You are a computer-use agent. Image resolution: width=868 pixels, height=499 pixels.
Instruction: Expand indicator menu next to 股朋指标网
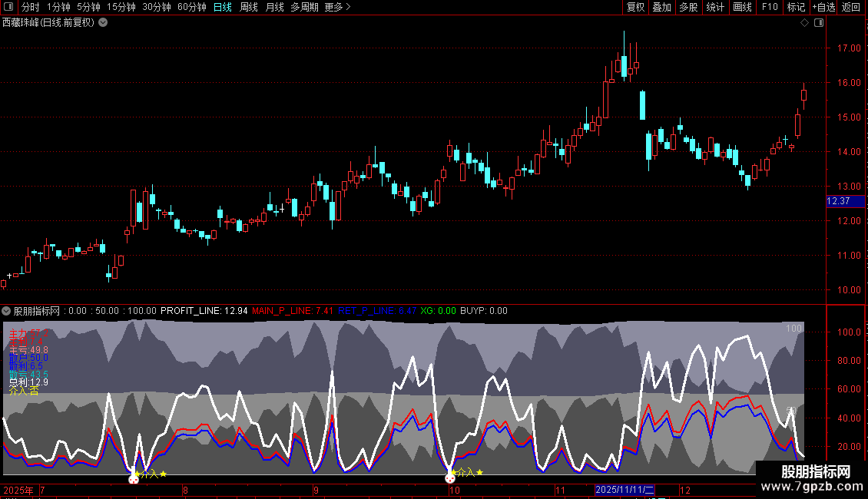pos(6,311)
